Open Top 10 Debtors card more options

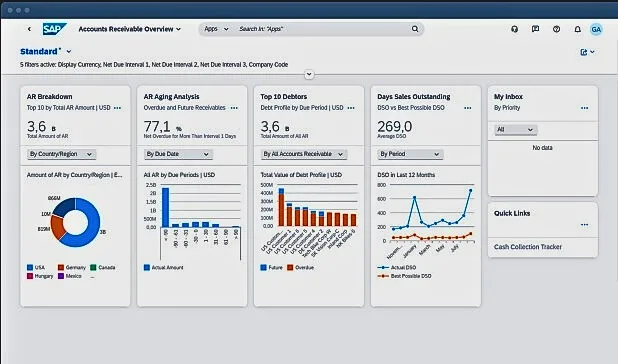(x=351, y=108)
